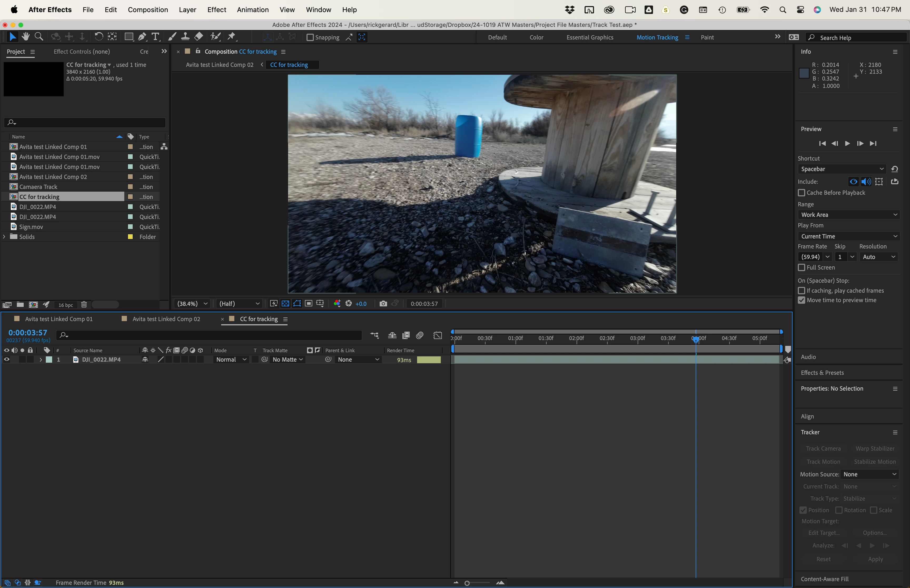Image resolution: width=910 pixels, height=588 pixels.
Task: Switch to Avita test Linked Comp 01 timeline tab
Action: pyautogui.click(x=59, y=319)
